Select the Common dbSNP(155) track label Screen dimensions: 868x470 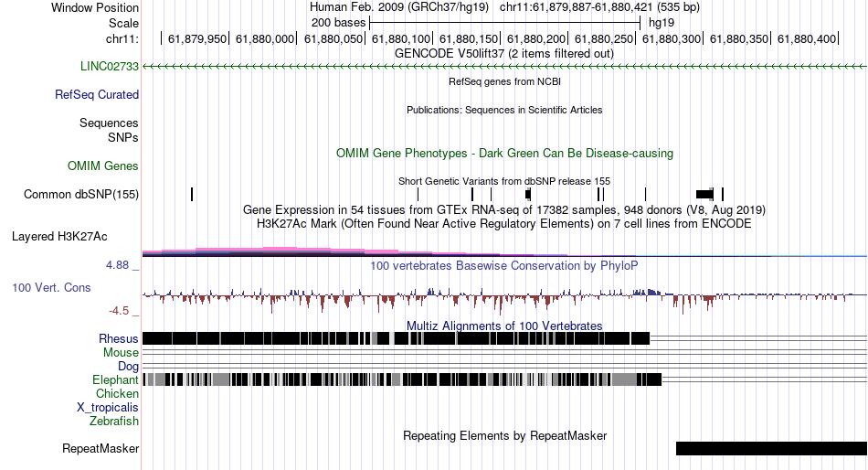[x=80, y=195]
